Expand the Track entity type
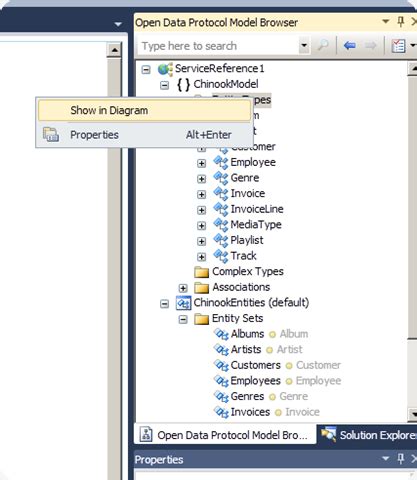 pyautogui.click(x=201, y=257)
